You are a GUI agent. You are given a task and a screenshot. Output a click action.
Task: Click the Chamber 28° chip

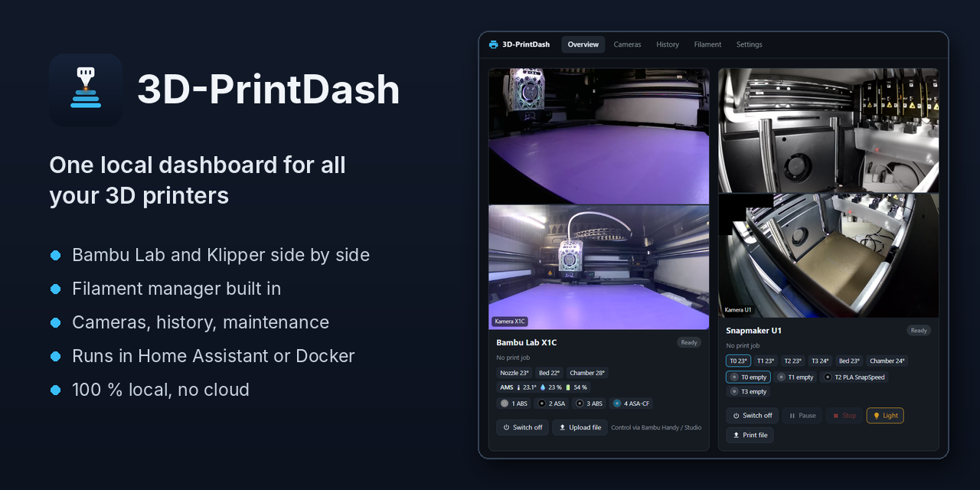point(587,373)
